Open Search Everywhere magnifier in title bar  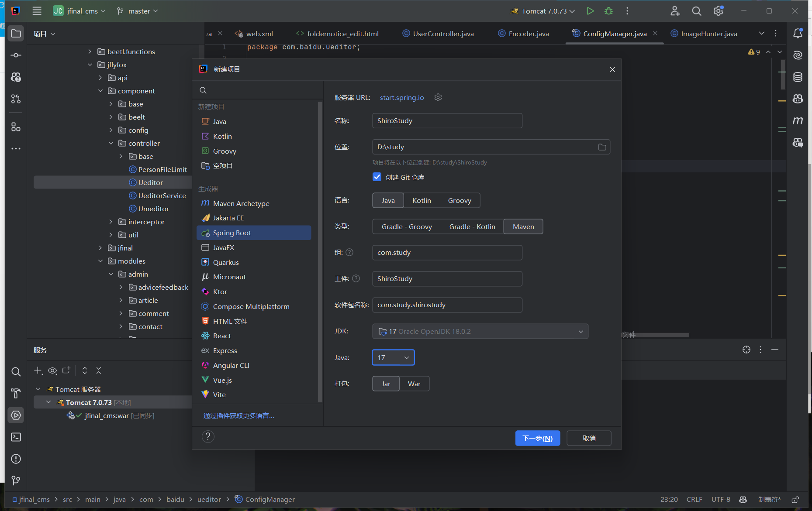tap(697, 11)
